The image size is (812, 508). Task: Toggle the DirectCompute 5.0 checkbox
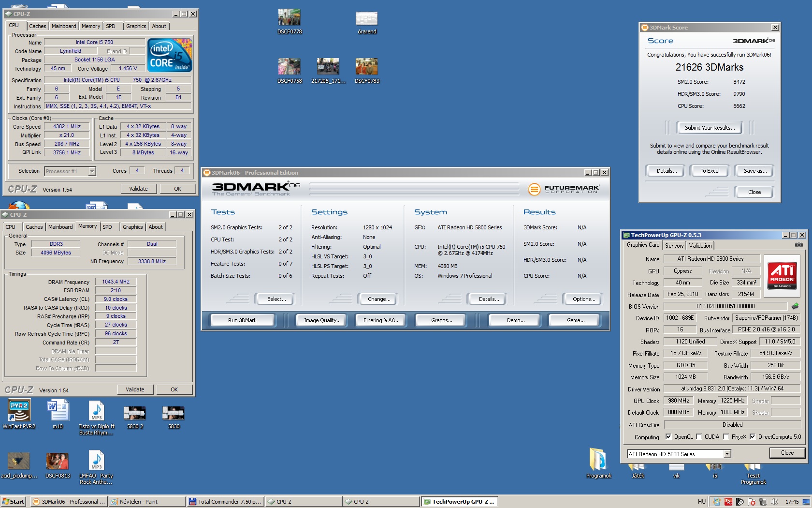(x=753, y=436)
